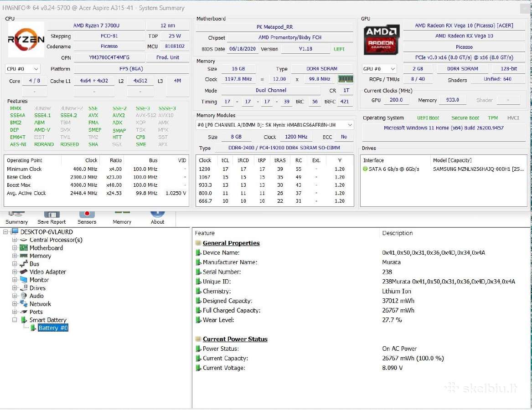Open the Memory toolbar button

(x=122, y=218)
